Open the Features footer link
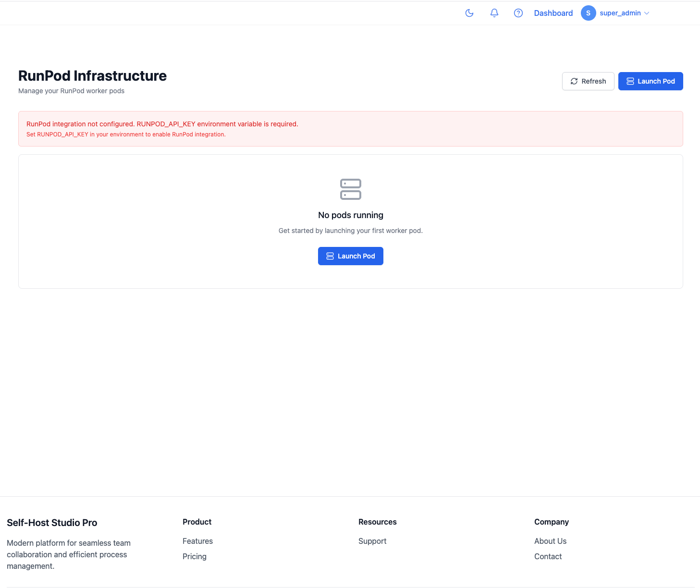Viewport: 700px width, 588px height. click(197, 541)
